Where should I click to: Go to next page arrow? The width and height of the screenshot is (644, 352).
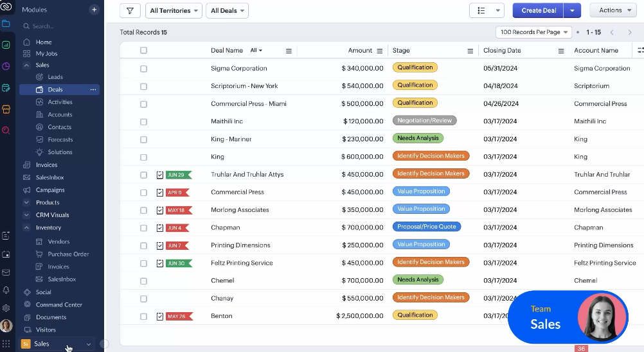click(630, 32)
